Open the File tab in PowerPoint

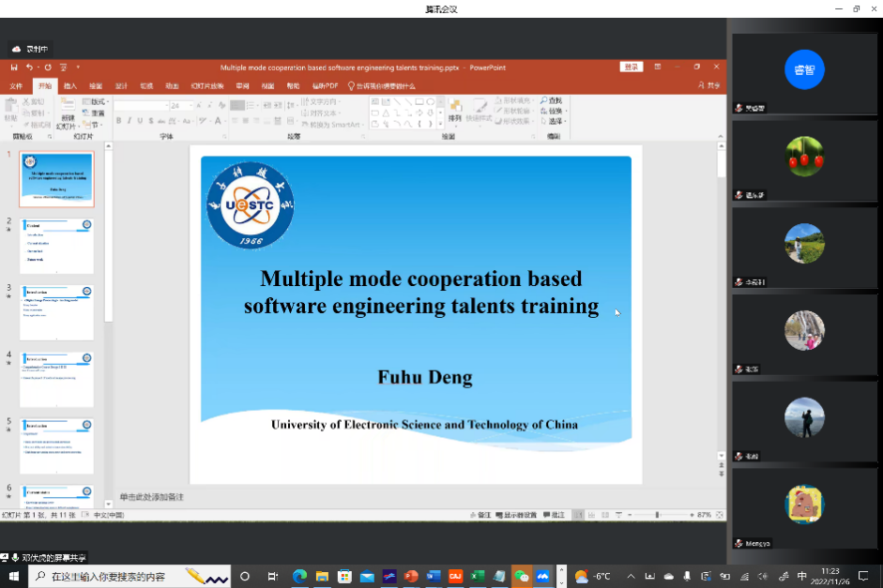point(16,85)
